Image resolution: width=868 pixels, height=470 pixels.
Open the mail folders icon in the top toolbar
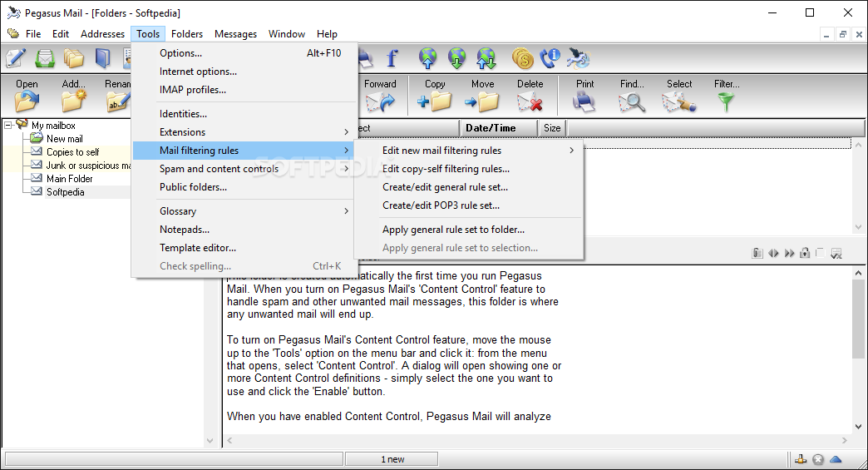tap(74, 58)
